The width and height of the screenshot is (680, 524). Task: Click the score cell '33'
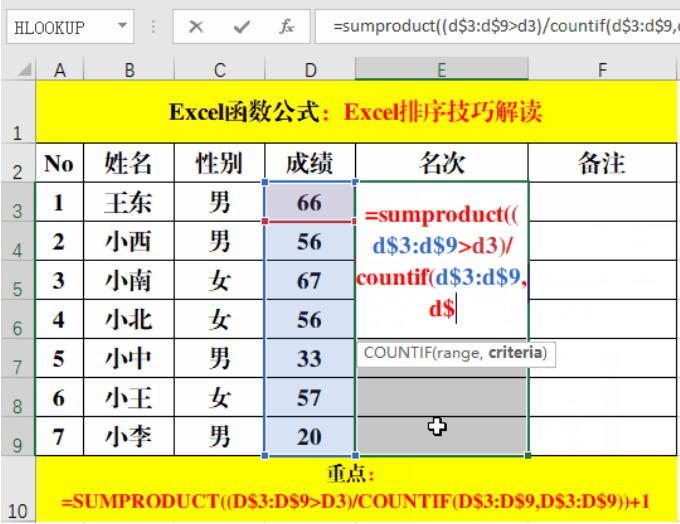[x=310, y=358]
